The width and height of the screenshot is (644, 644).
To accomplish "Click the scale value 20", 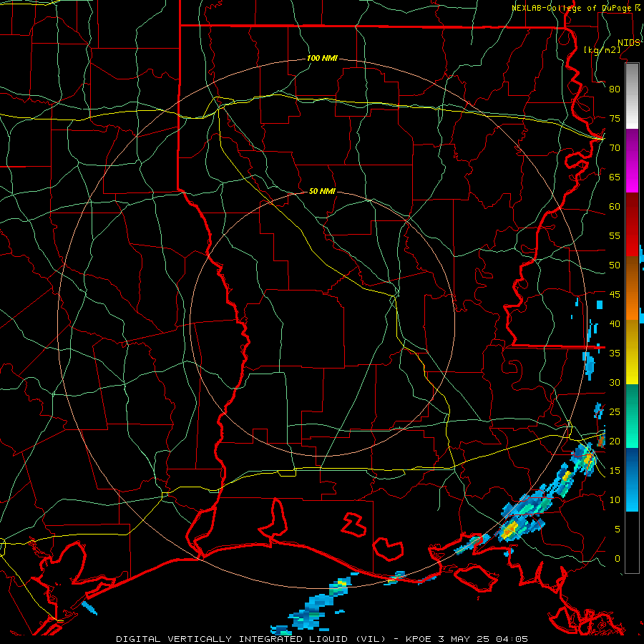I will pyautogui.click(x=615, y=441).
